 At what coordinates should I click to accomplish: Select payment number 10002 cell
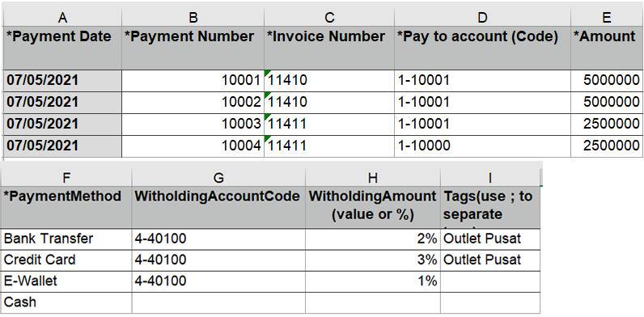point(193,102)
